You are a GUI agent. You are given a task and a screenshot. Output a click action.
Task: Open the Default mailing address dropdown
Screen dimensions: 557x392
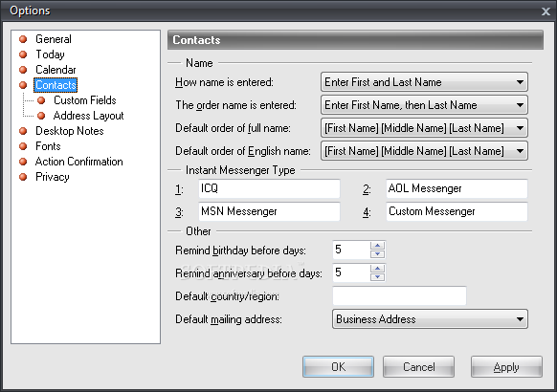click(x=430, y=319)
